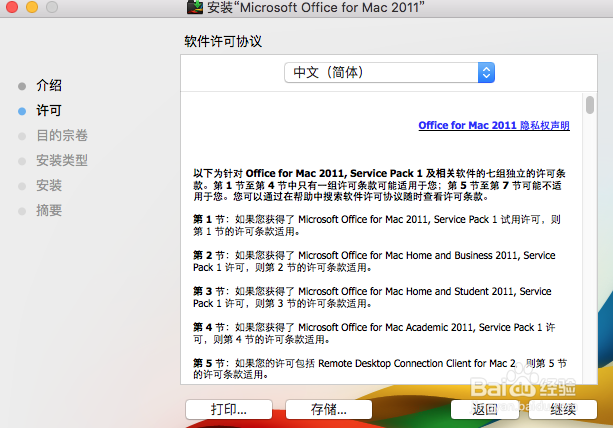Click the 继续 button
Viewport: 613px width, 428px height.
pyautogui.click(x=563, y=409)
